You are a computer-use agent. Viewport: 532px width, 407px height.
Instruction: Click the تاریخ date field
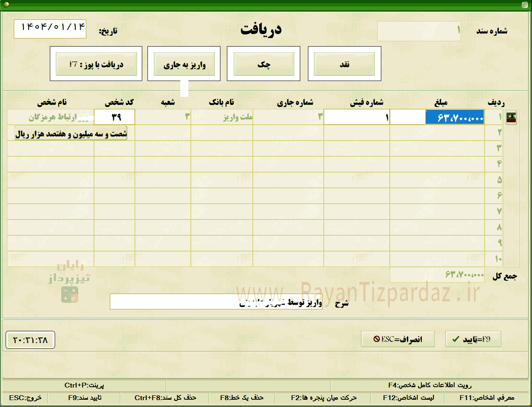pyautogui.click(x=50, y=29)
